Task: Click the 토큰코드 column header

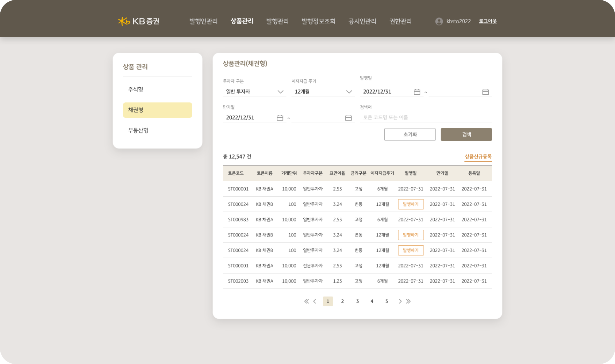Action: 236,173
